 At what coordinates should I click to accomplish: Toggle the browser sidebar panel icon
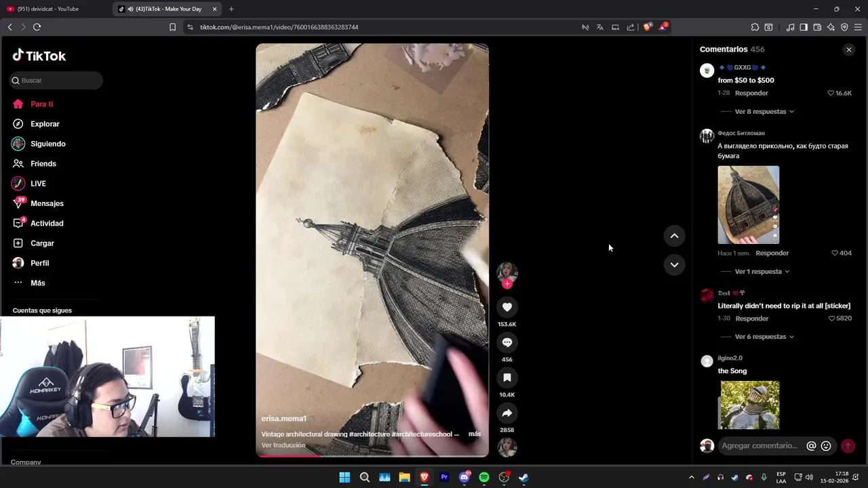804,27
